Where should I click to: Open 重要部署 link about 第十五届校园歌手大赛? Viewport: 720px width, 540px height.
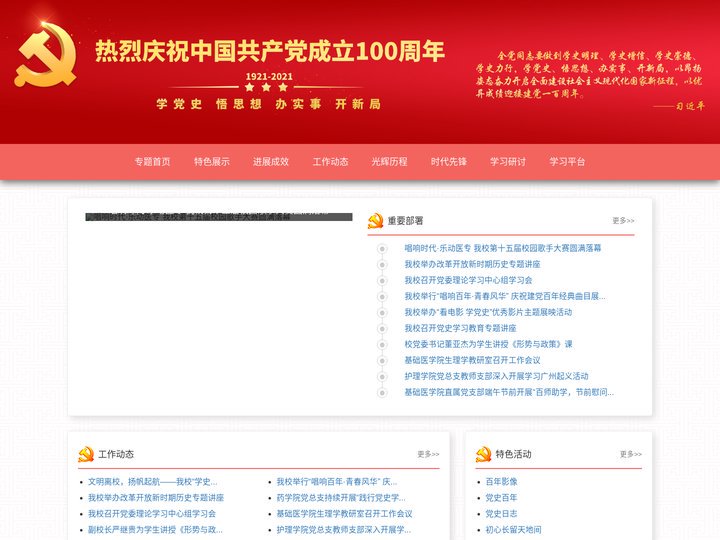point(503,248)
